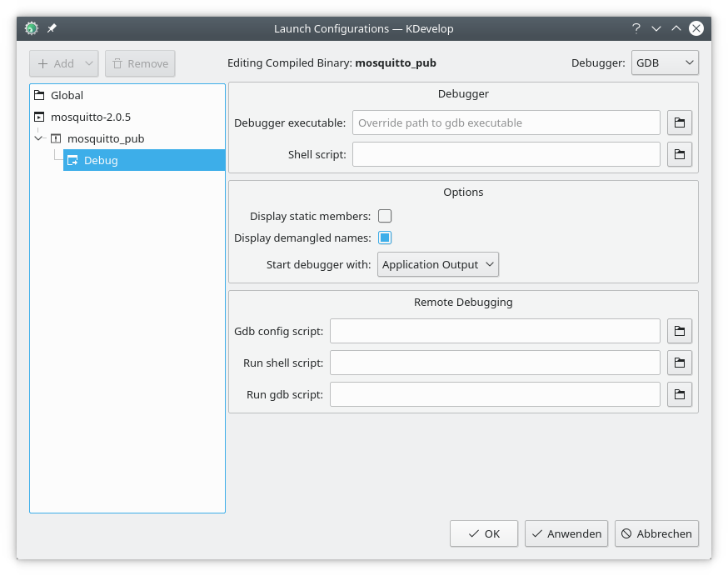Click the Global folder icon in tree
Screen dimensions: 728x576
pyautogui.click(x=39, y=95)
